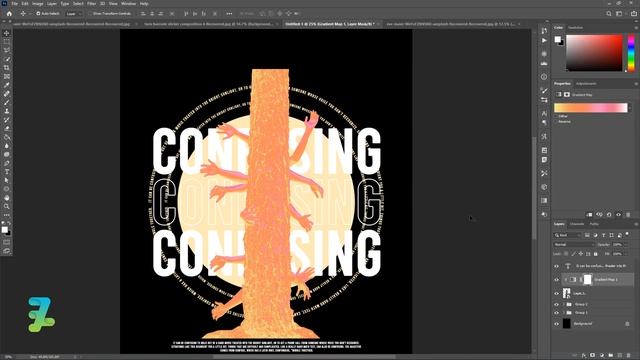Open the blend mode Normal dropdown
The width and height of the screenshot is (640, 360).
(574, 244)
